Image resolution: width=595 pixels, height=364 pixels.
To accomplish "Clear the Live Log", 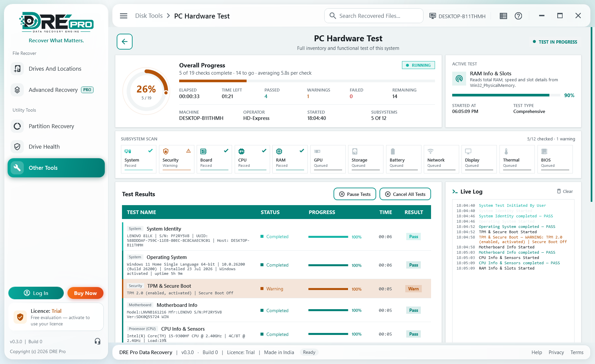I will [565, 191].
